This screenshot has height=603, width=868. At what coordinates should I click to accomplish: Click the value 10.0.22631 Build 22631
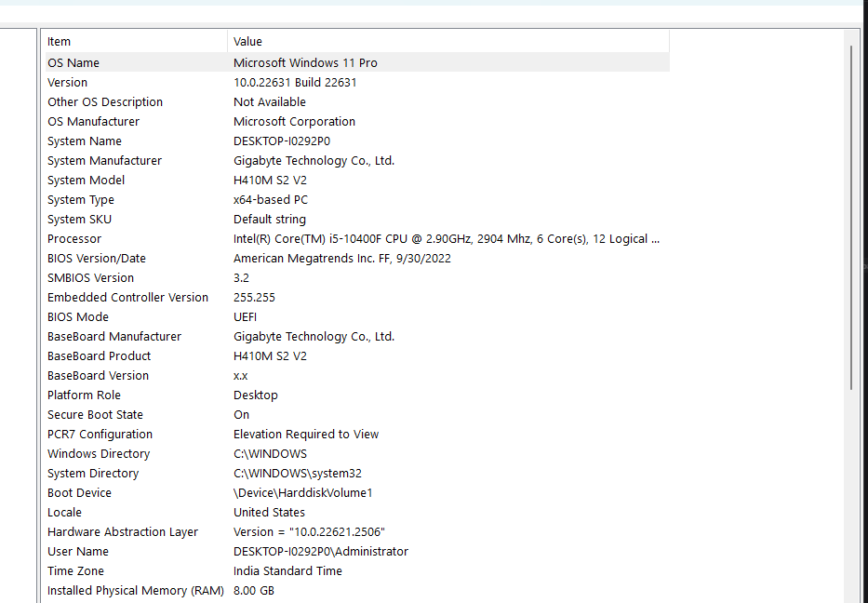pos(295,83)
